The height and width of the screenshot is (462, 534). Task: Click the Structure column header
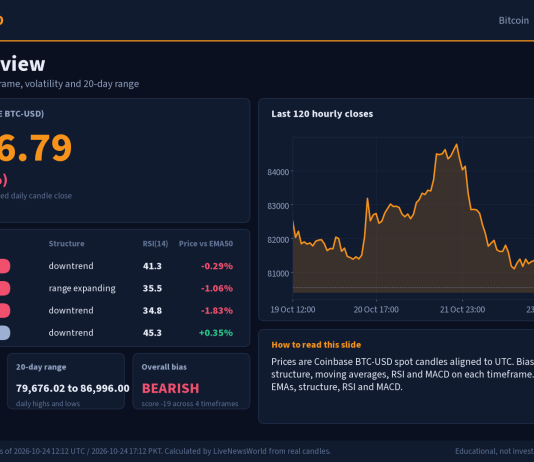(x=66, y=243)
